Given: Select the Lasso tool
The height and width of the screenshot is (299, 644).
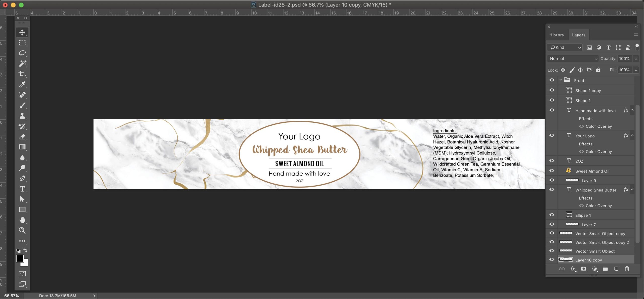Looking at the screenshot, I should pos(22,53).
